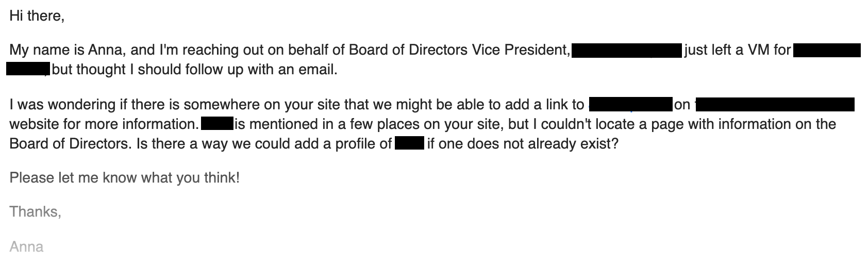This screenshot has height=262, width=868.
Task: Click the redacted name after "Vice President,"
Action: 627,51
